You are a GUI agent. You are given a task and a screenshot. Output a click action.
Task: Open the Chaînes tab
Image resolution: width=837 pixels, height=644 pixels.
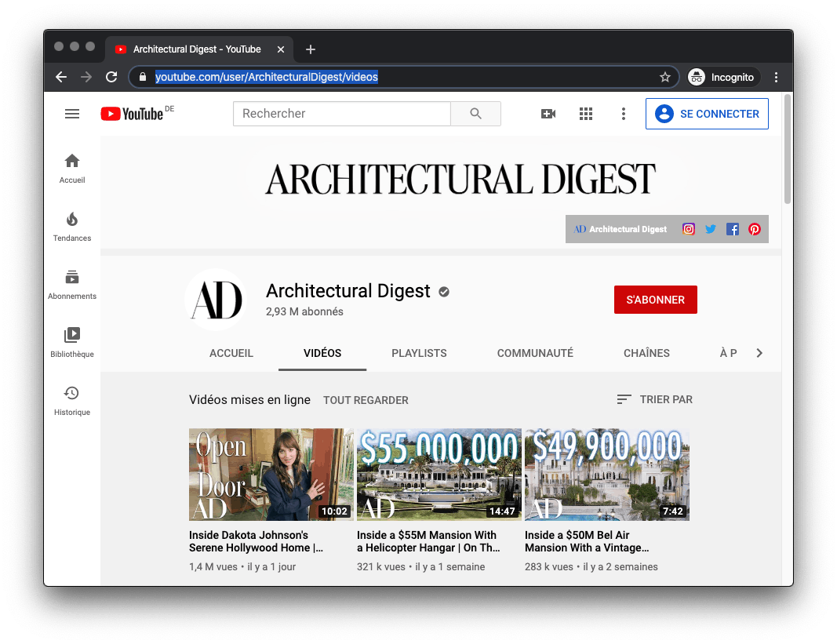(646, 353)
